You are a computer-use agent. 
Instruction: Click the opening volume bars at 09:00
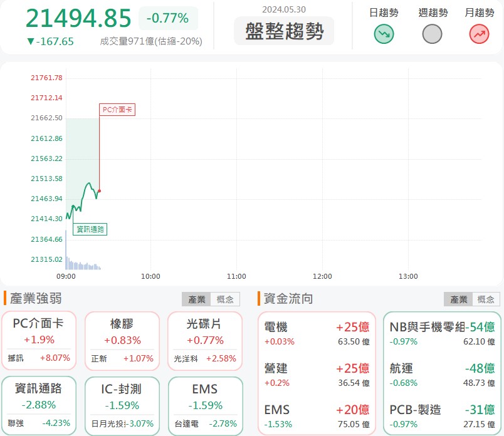[66, 250]
